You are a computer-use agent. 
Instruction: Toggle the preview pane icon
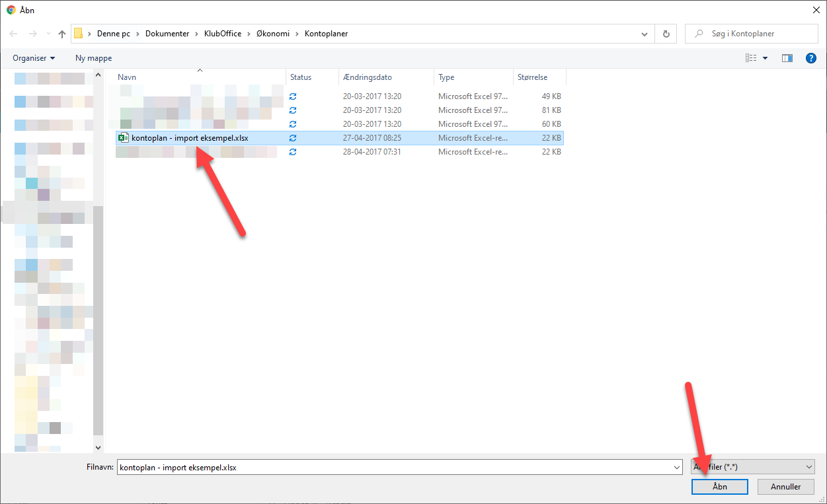coord(787,58)
